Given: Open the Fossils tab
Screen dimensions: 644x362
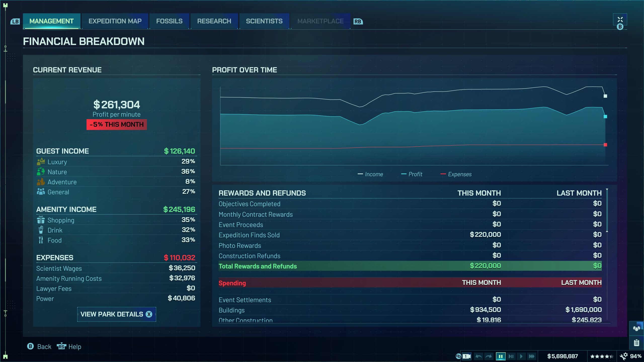Looking at the screenshot, I should pos(169,21).
